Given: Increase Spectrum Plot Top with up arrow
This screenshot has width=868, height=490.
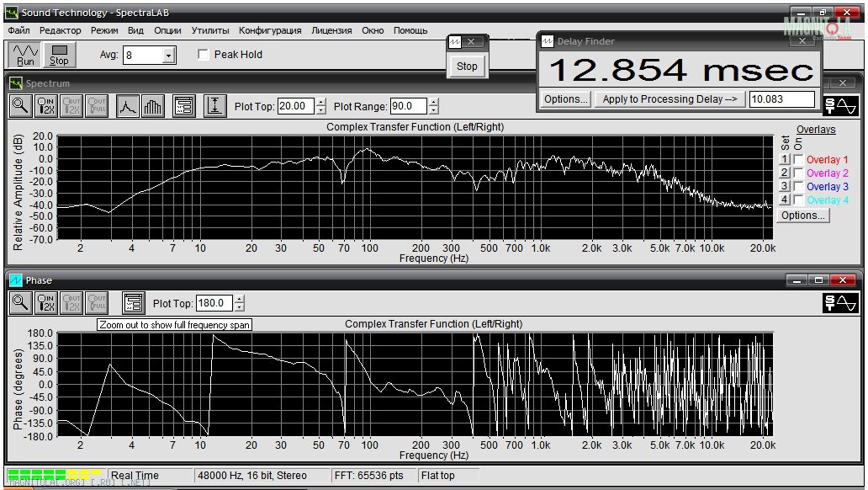Looking at the screenshot, I should tap(321, 102).
